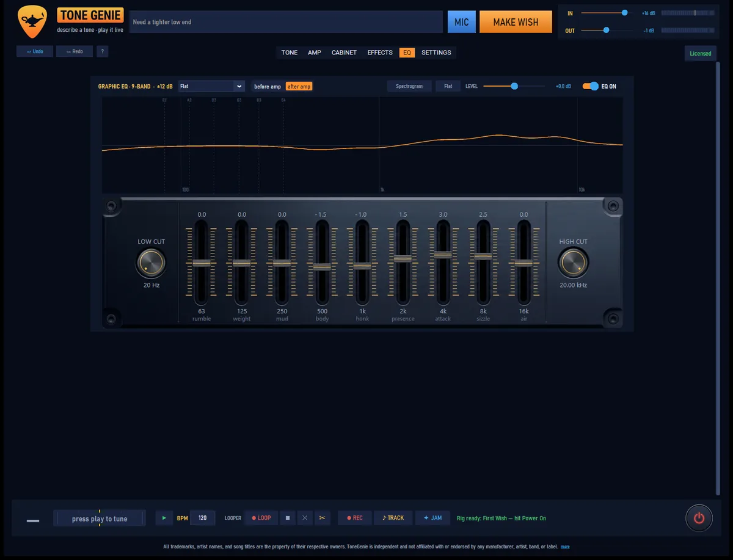733x560 pixels.
Task: Click the 8k sizzle fader handle
Action: 483,256
